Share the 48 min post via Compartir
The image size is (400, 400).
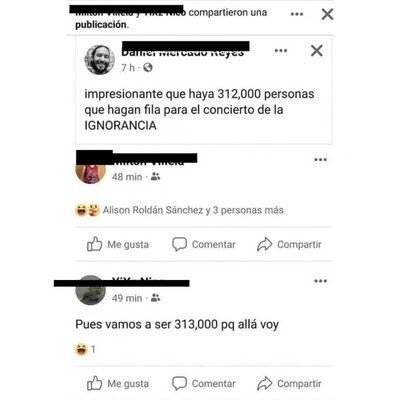289,244
